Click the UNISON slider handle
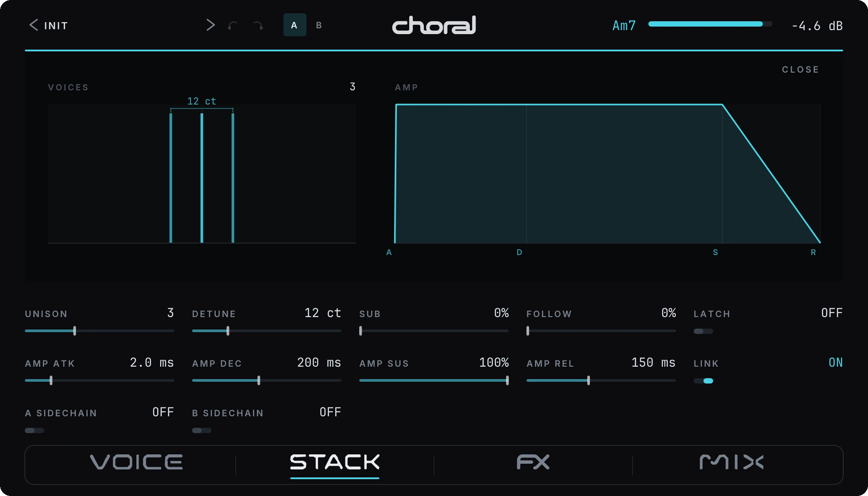868x496 pixels. pos(74,331)
